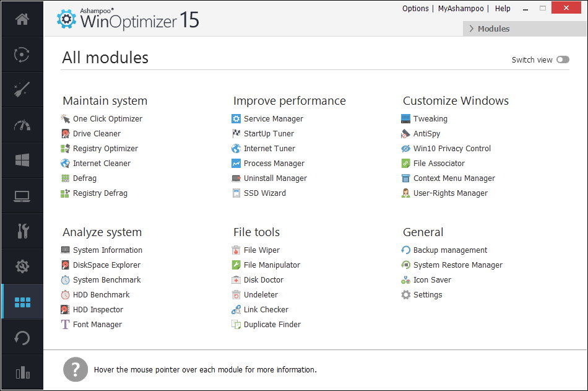
Task: Click the Windows logo sidebar icon
Action: [22, 160]
